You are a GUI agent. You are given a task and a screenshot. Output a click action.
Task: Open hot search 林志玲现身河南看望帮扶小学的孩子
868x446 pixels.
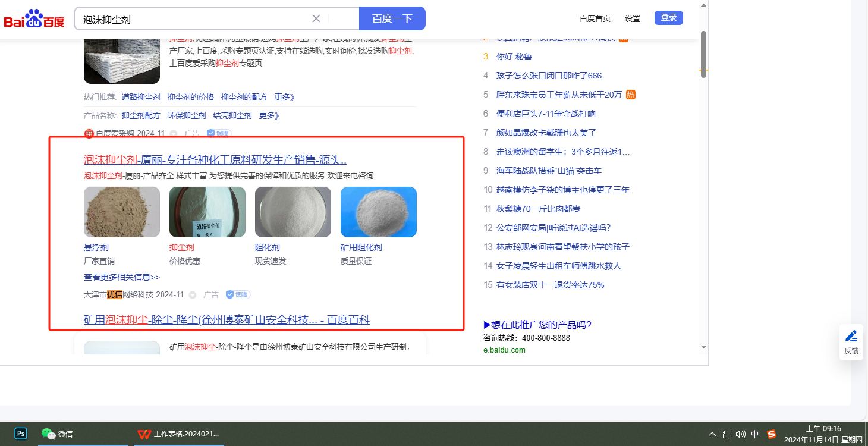[x=563, y=247]
